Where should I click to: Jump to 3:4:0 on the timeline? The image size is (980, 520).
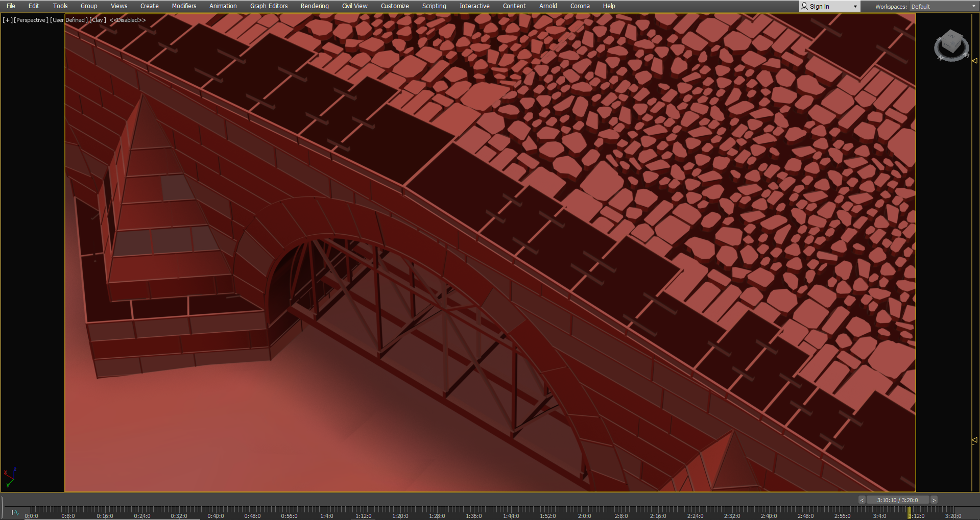(x=879, y=516)
